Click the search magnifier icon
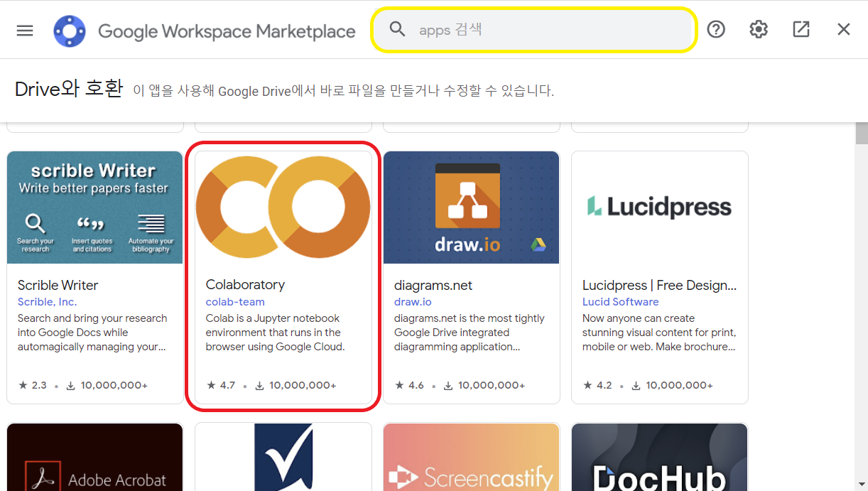This screenshot has height=491, width=868. [398, 29]
